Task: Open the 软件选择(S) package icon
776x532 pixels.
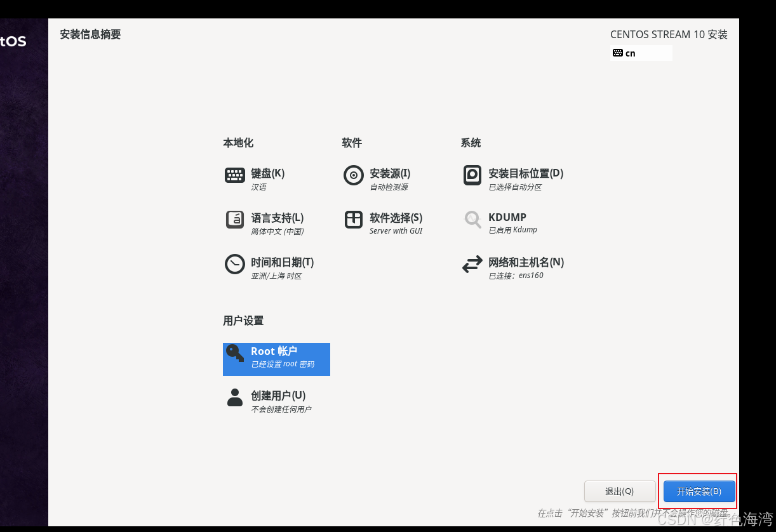Action: tap(354, 220)
